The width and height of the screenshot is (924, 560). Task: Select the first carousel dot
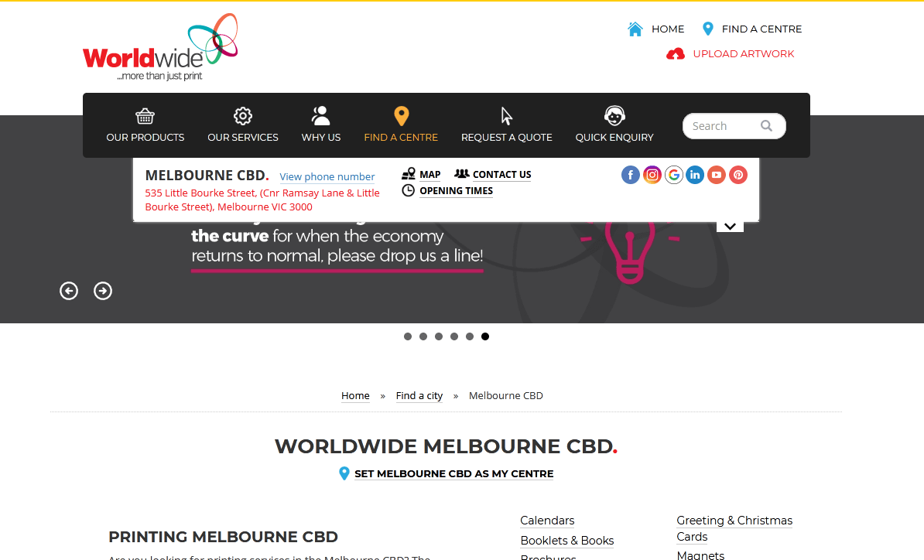click(x=408, y=336)
